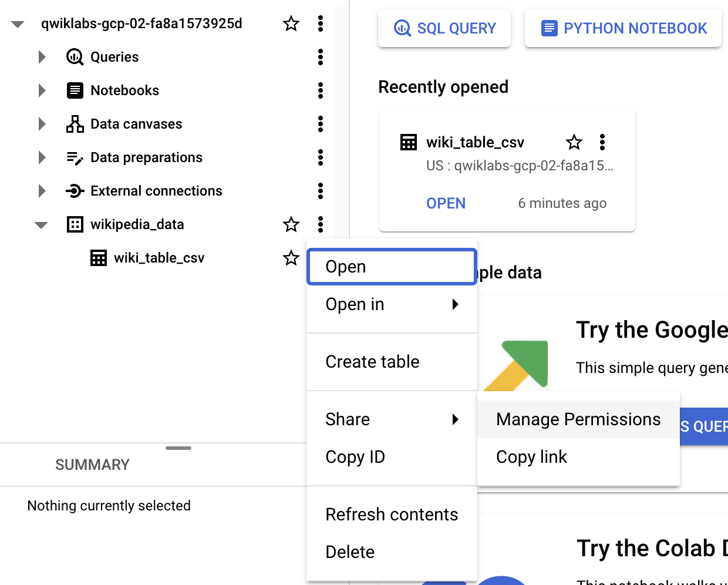Star the wikipedia_data dataset
This screenshot has height=585, width=728.
pos(291,224)
